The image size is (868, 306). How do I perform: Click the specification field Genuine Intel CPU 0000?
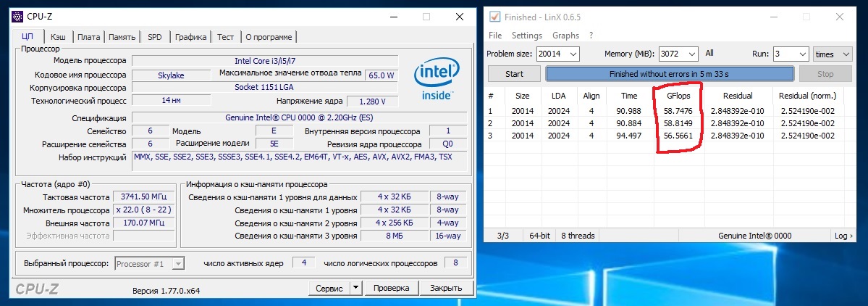pos(300,117)
